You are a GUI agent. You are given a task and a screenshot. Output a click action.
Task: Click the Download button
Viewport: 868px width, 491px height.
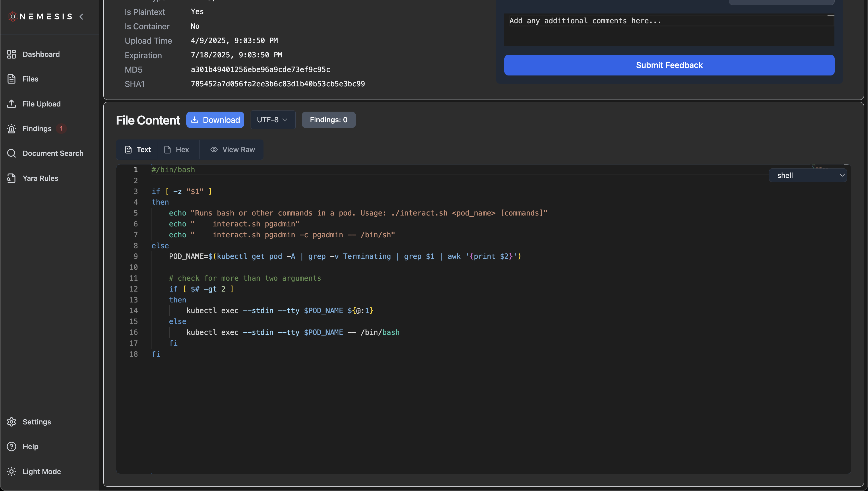click(x=215, y=120)
